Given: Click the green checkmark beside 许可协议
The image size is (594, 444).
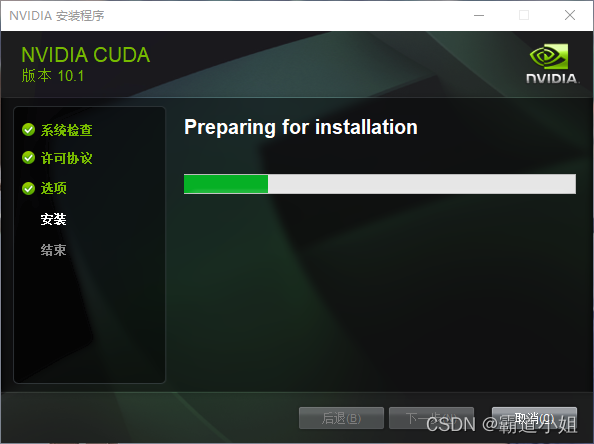Looking at the screenshot, I should click(28, 158).
